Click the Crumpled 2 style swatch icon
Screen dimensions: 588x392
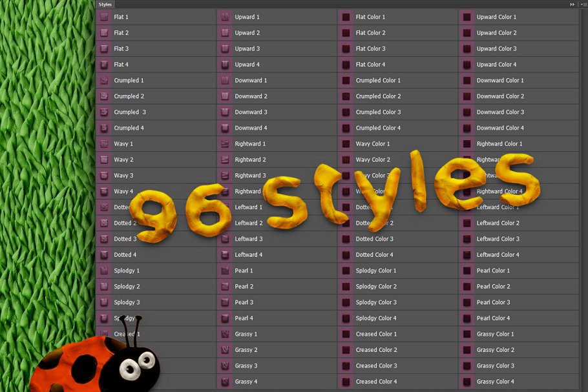104,96
